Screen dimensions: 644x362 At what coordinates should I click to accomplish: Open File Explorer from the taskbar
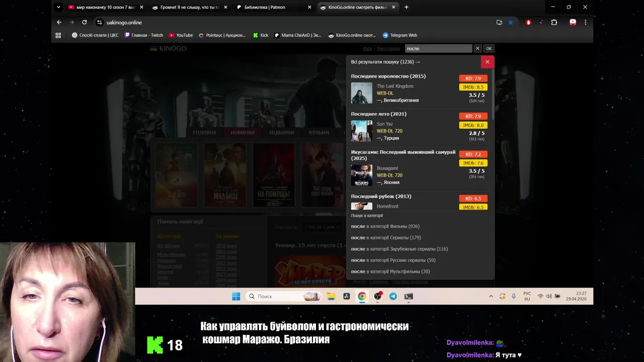point(331,296)
